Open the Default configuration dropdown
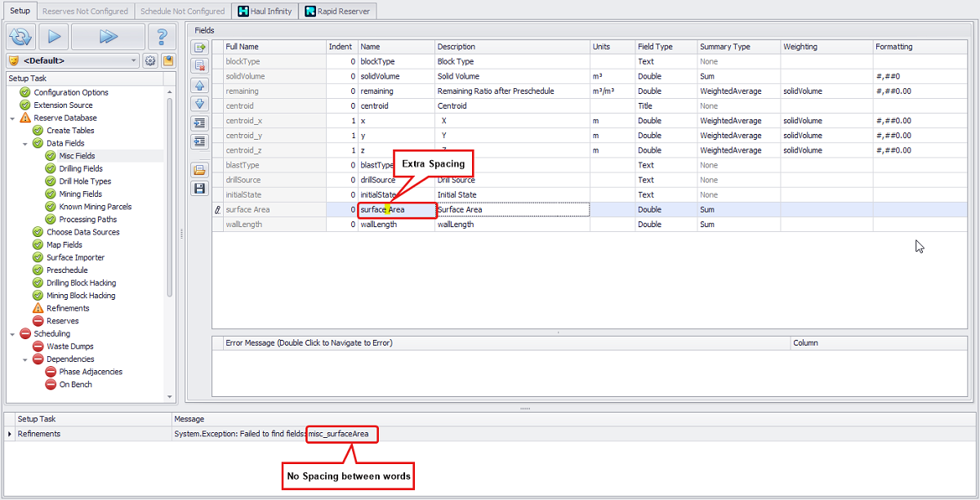This screenshot has height=500, width=980. coord(134,60)
